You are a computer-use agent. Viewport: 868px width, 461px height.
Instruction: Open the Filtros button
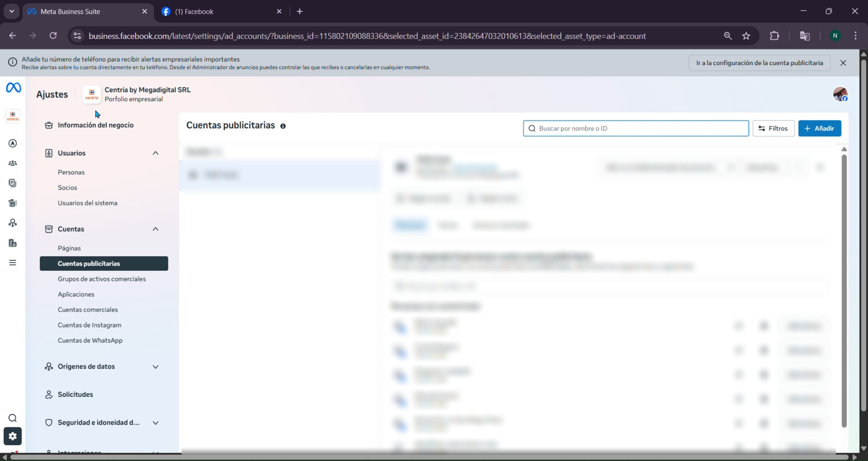(773, 128)
